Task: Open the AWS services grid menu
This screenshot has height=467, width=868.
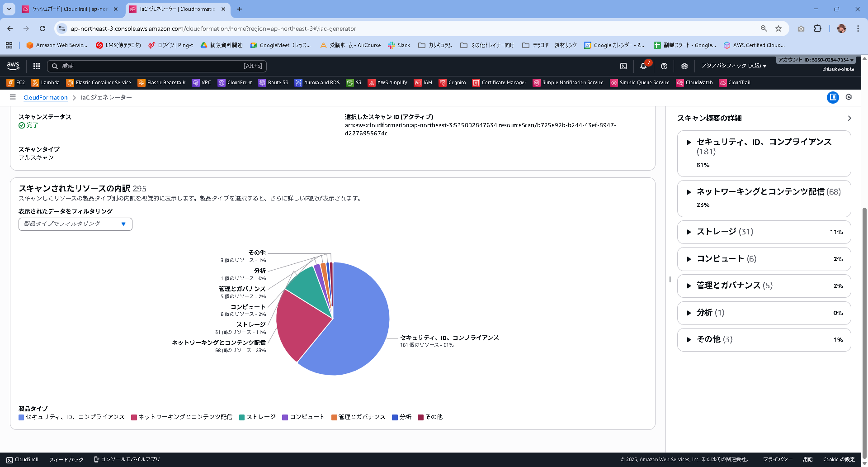Action: (x=37, y=66)
